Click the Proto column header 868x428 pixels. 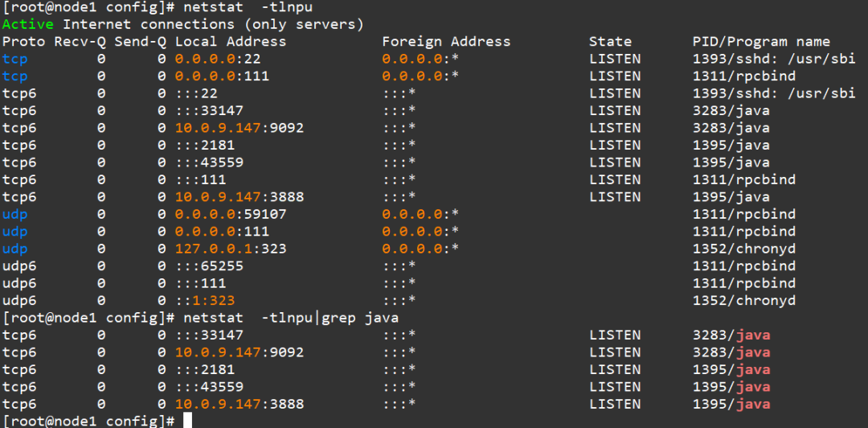[x=24, y=42]
